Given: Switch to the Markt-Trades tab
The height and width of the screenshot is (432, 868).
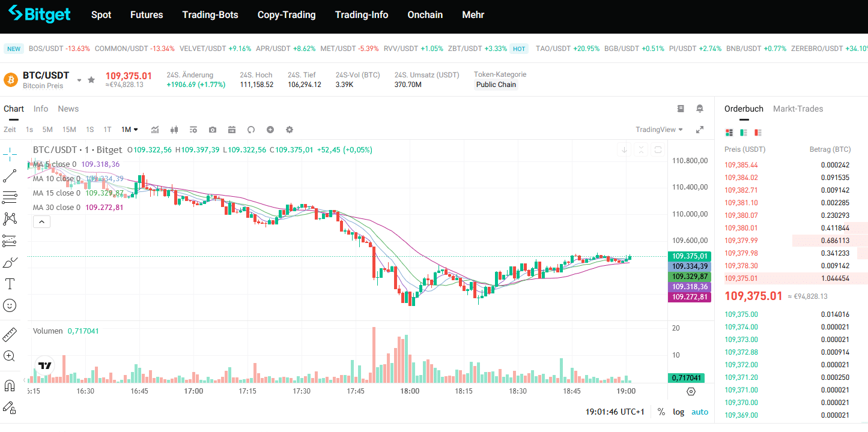Looking at the screenshot, I should (798, 109).
